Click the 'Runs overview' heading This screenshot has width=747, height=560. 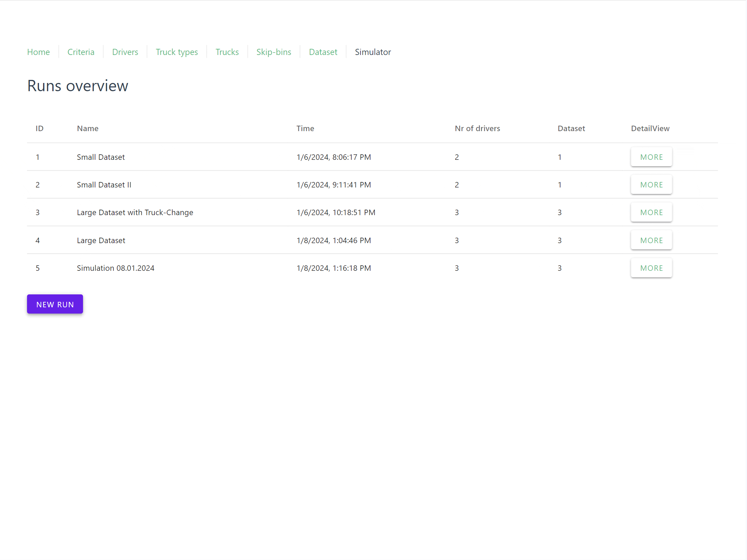pyautogui.click(x=78, y=86)
